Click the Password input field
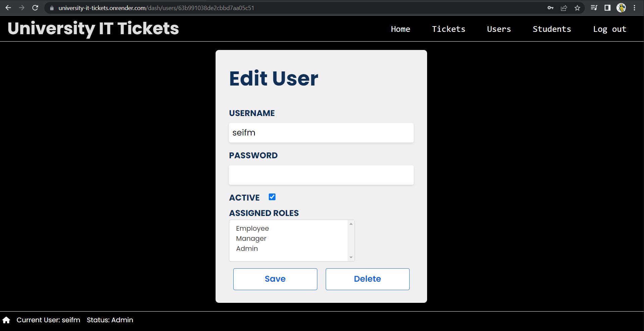The width and height of the screenshot is (644, 331). [x=321, y=175]
